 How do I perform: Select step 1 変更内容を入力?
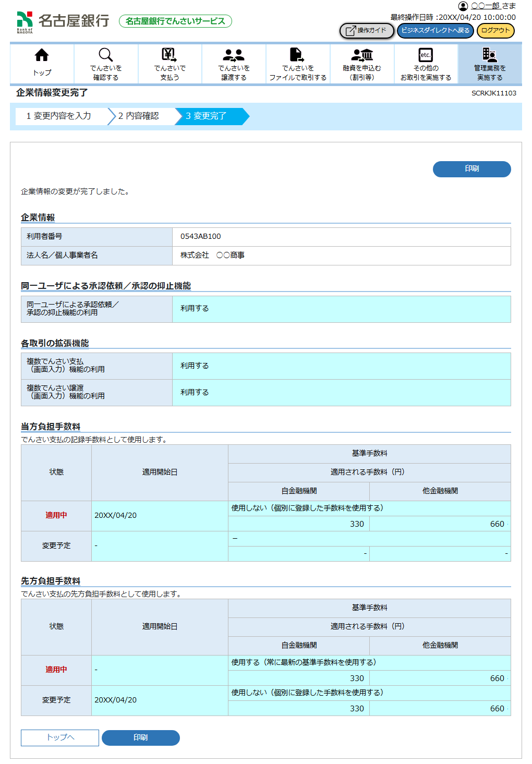tap(58, 116)
